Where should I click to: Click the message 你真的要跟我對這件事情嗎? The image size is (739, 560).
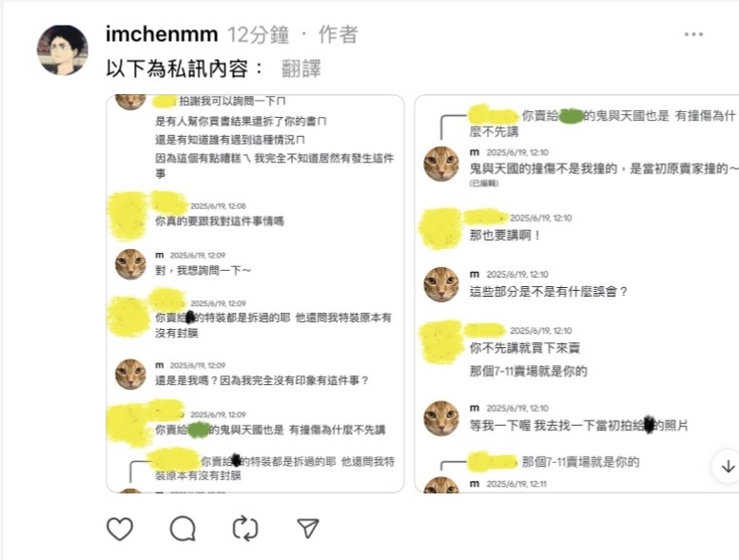pos(220,221)
